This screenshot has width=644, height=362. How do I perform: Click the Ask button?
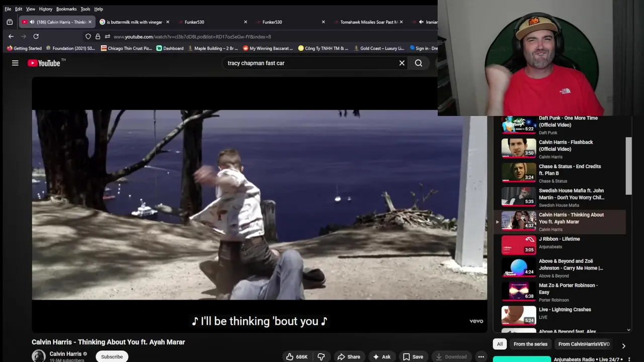(x=381, y=356)
